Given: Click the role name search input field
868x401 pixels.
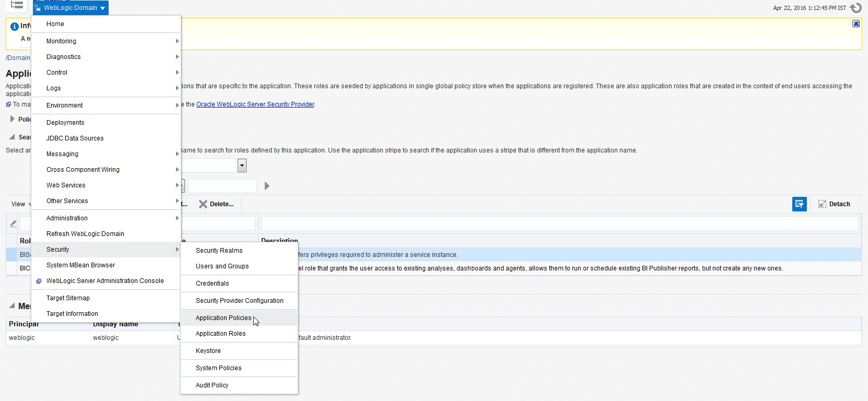Looking at the screenshot, I should tap(222, 186).
